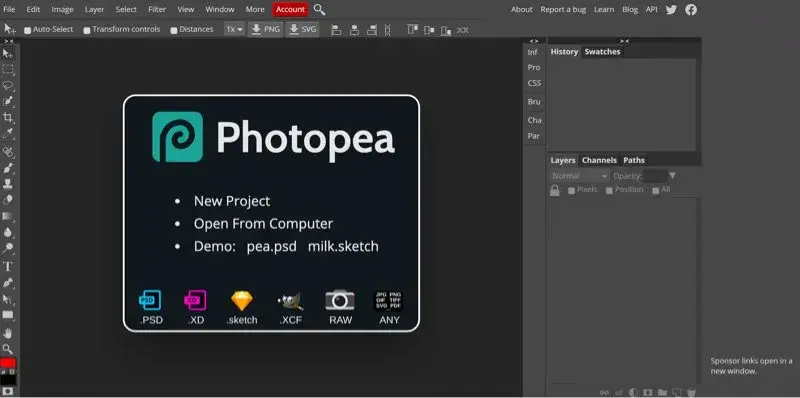Open the 1x export scale dropdown
The image size is (800, 398).
click(x=235, y=30)
